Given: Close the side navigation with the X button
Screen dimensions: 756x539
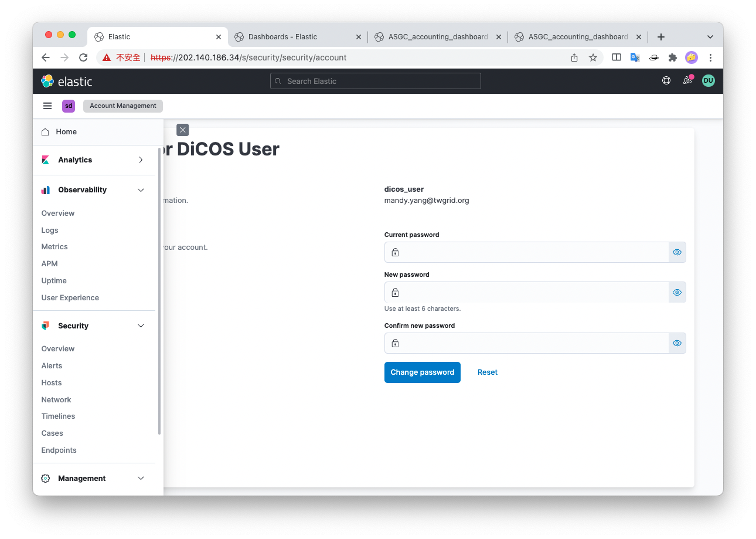Looking at the screenshot, I should click(x=183, y=130).
